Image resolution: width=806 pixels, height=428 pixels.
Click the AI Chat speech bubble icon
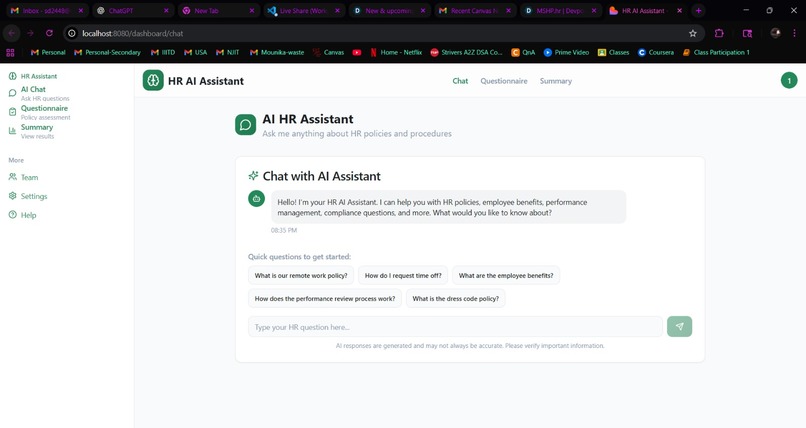click(12, 93)
